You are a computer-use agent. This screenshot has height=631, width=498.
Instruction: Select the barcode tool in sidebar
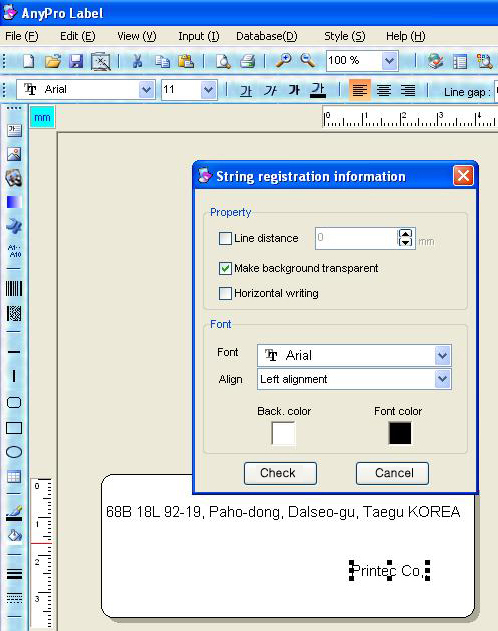[14, 289]
